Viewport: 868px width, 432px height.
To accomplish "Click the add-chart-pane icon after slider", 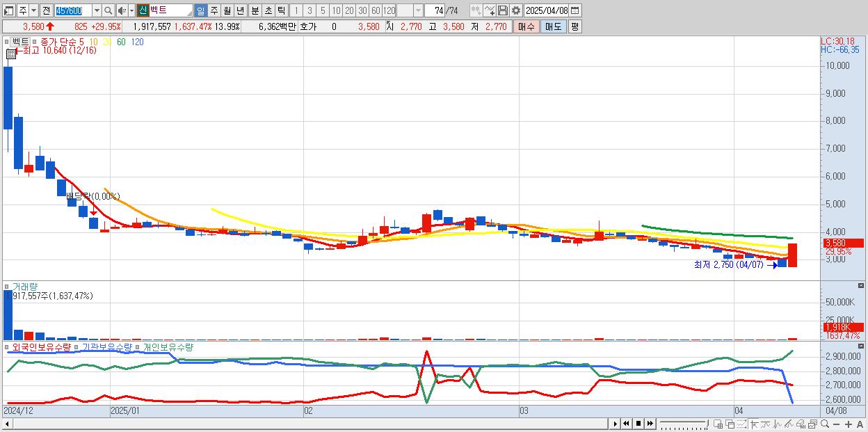I will [x=718, y=424].
